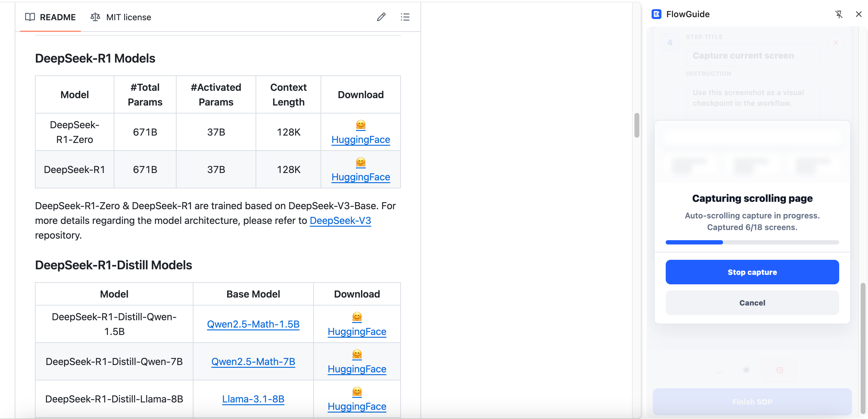Screen dimensions: 868x419
Task: Click the capture progress bar
Action: [x=752, y=242]
